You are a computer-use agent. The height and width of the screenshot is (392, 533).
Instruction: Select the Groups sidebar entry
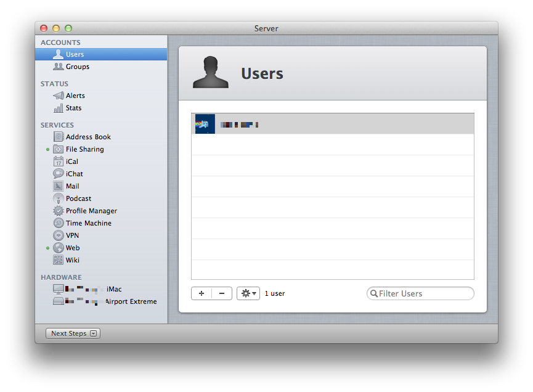(x=78, y=67)
